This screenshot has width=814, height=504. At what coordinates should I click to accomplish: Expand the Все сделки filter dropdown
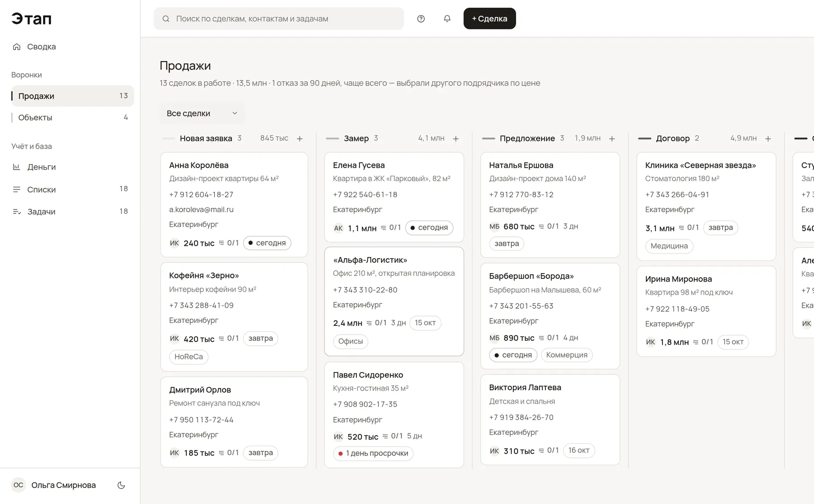tap(202, 113)
